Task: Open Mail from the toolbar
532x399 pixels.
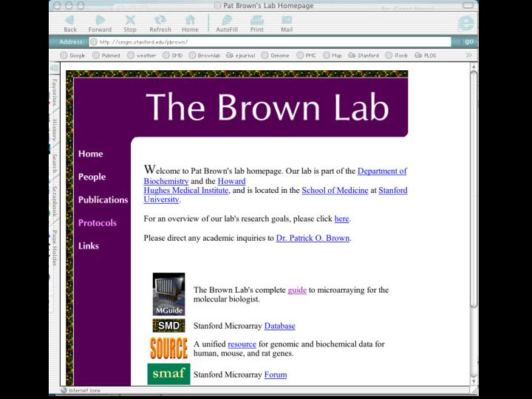Action: 287,24
